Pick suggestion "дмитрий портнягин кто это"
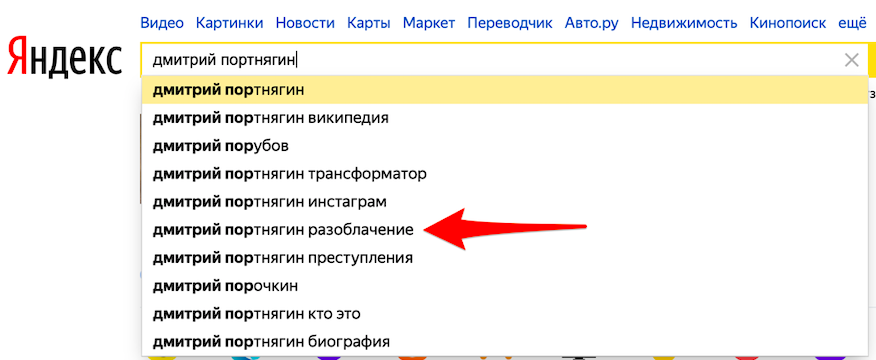Screen dimensions: 876x360 pos(504,314)
